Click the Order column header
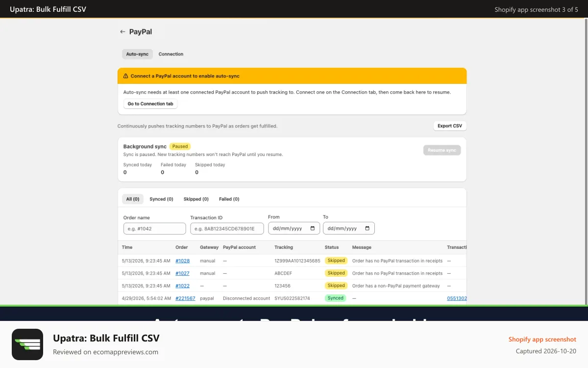This screenshot has height=368, width=588. click(x=182, y=247)
